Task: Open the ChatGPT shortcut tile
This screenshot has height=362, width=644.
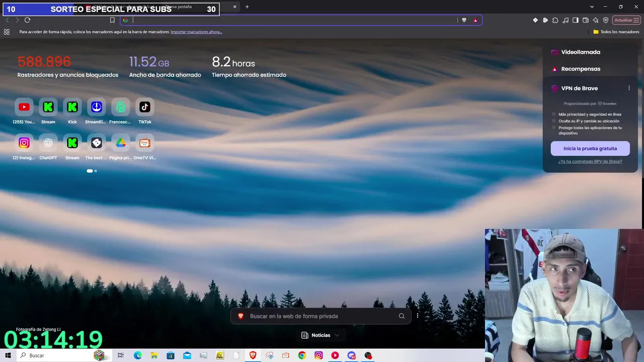Action: [48, 143]
